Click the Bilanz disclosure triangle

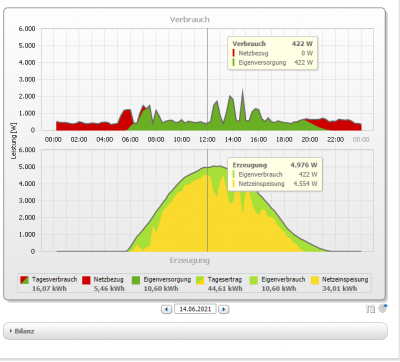(x=11, y=331)
